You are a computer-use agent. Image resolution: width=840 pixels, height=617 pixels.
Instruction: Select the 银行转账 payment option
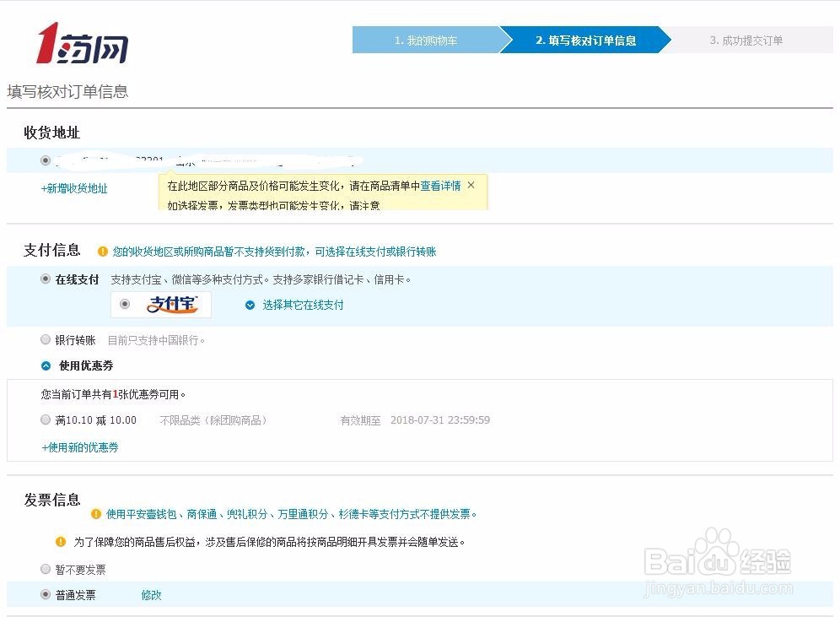click(x=46, y=339)
